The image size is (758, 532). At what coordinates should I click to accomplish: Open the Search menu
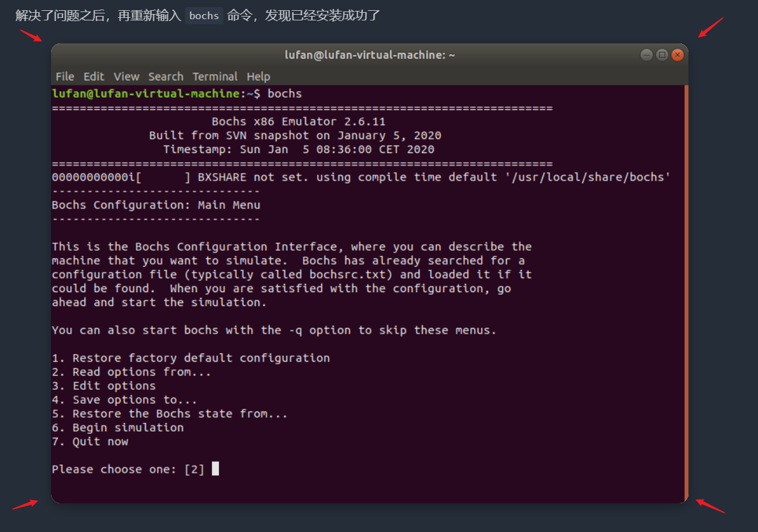point(166,77)
